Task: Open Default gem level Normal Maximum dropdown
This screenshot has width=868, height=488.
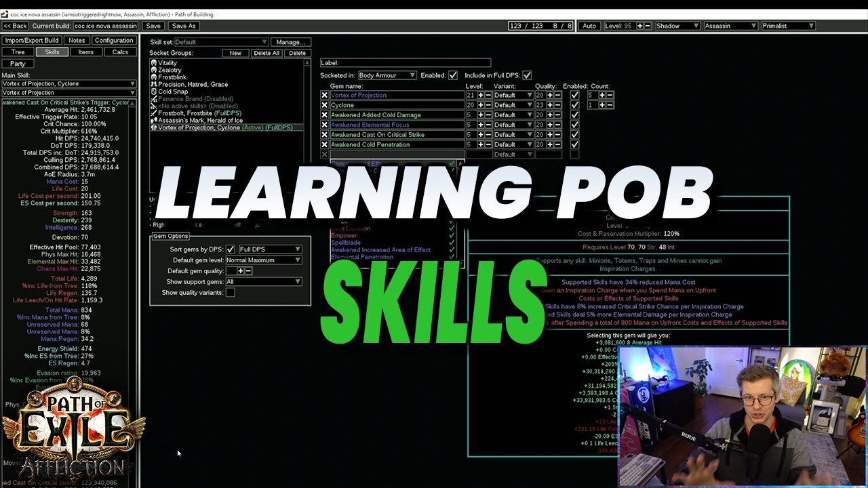Action: coord(263,260)
